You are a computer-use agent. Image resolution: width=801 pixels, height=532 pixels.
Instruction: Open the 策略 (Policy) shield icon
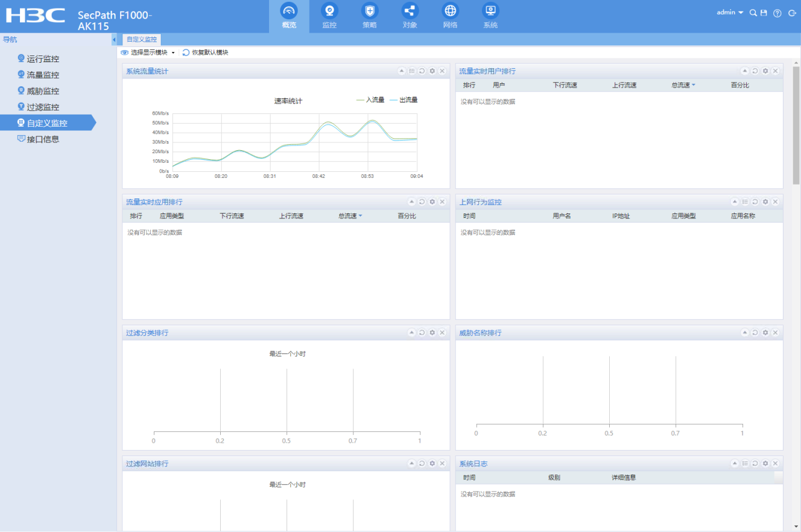coord(370,11)
